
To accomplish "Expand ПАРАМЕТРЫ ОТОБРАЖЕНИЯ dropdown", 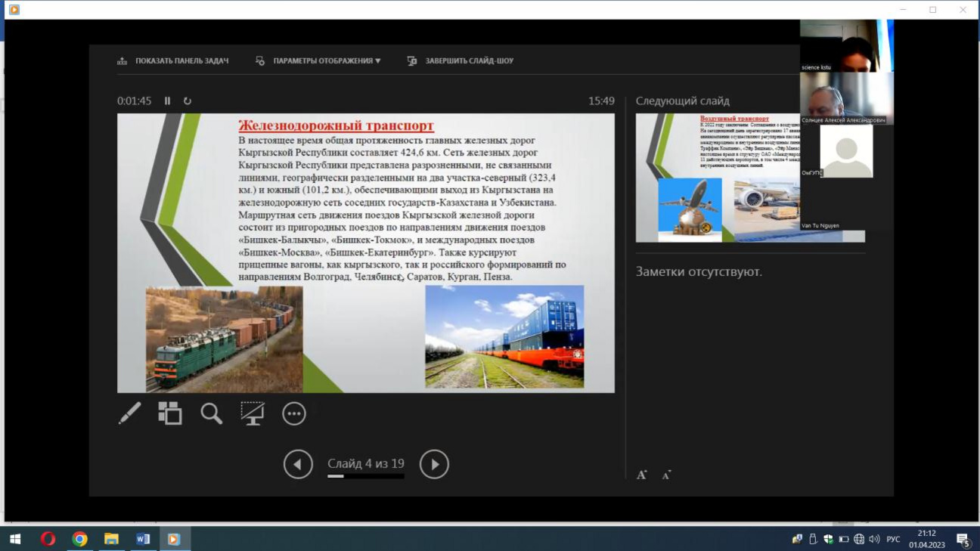I will [327, 61].
